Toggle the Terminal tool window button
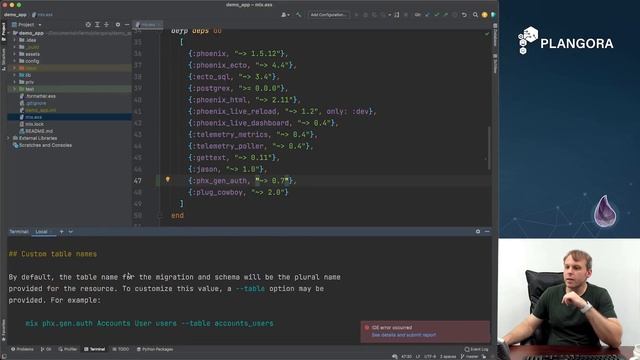 coord(94,349)
